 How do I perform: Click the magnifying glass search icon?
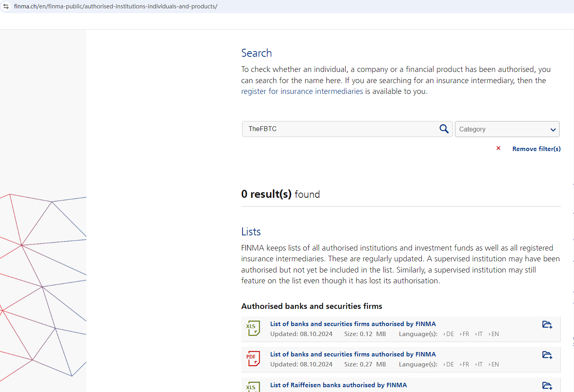click(x=444, y=129)
